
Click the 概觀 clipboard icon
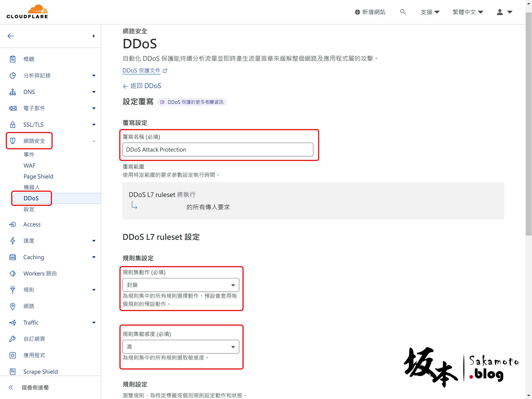12,59
